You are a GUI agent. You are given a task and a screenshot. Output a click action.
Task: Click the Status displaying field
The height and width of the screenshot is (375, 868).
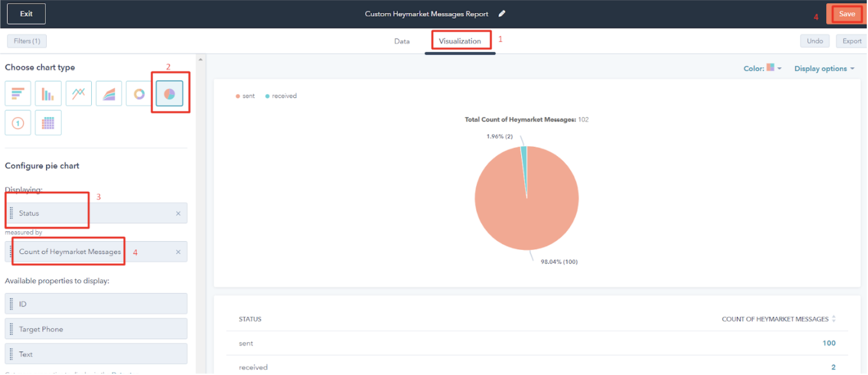pos(96,213)
